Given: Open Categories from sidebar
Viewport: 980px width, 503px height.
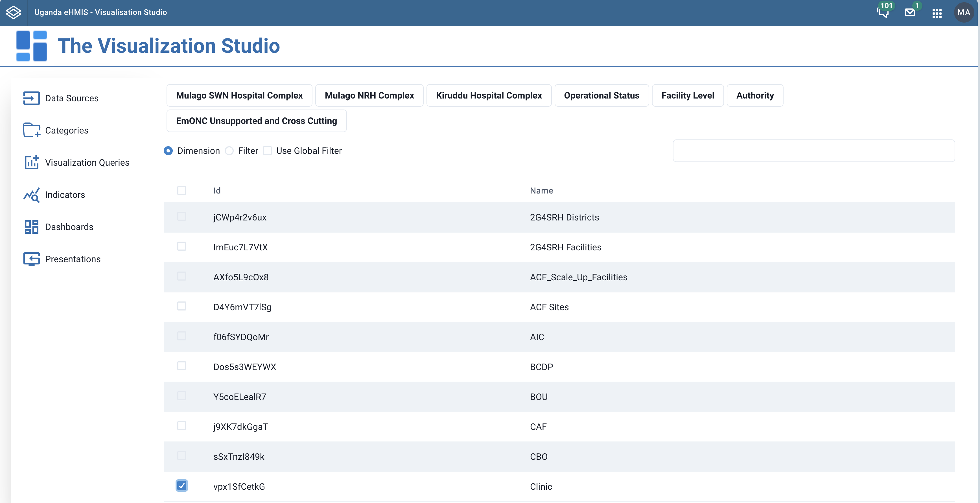Looking at the screenshot, I should pos(67,130).
